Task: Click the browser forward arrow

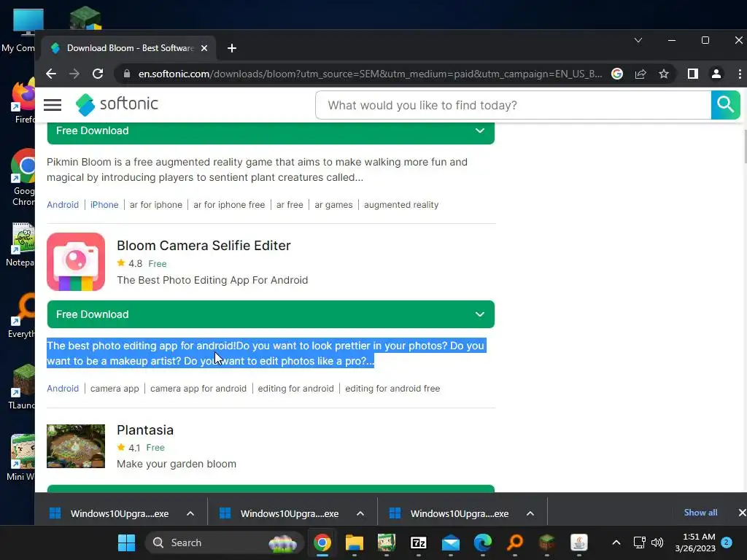Action: tap(74, 74)
